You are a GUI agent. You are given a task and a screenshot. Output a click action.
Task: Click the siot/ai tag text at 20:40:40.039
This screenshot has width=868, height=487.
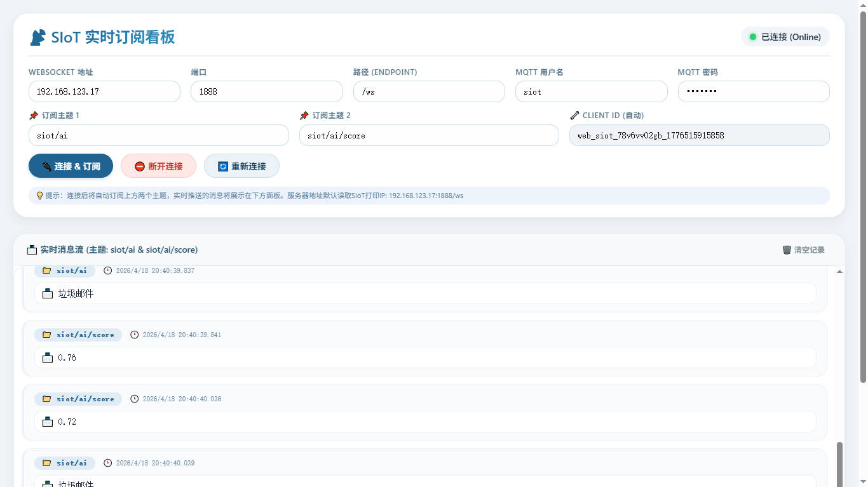pyautogui.click(x=72, y=463)
